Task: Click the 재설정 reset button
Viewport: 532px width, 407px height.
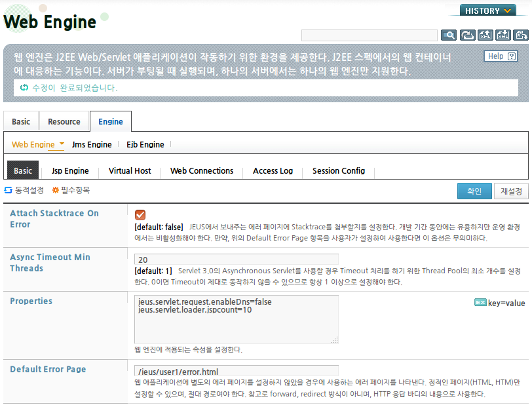Action: click(x=511, y=191)
